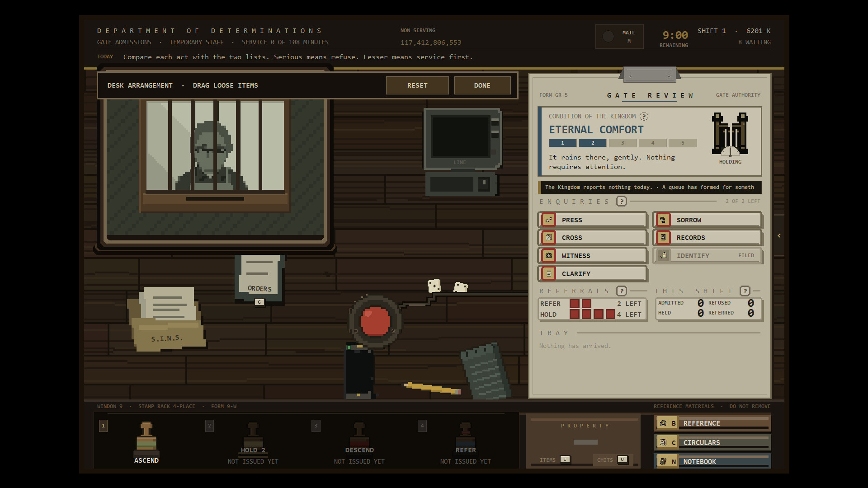Click the PRESS enquiry icon
Image resolution: width=868 pixels, height=488 pixels.
pyautogui.click(x=549, y=220)
